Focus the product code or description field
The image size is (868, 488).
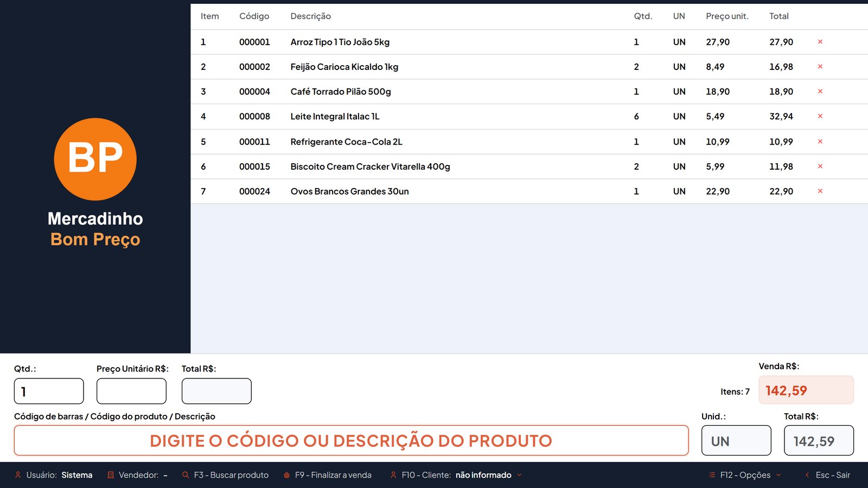pos(351,440)
